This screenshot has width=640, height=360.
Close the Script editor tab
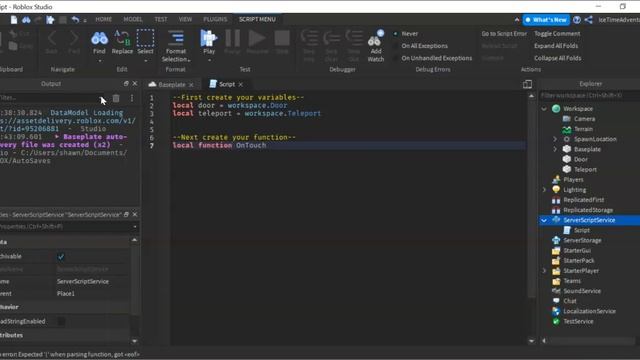(241, 84)
